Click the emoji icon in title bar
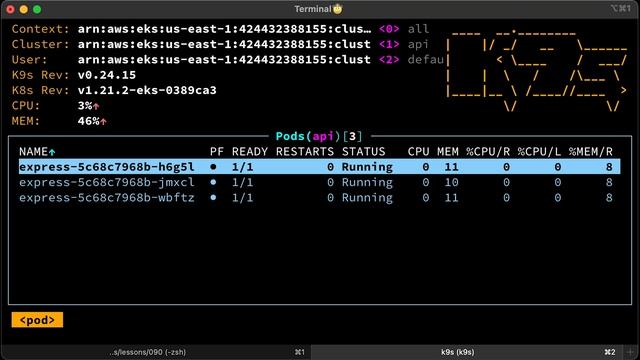This screenshot has width=640, height=360. tap(338, 9)
